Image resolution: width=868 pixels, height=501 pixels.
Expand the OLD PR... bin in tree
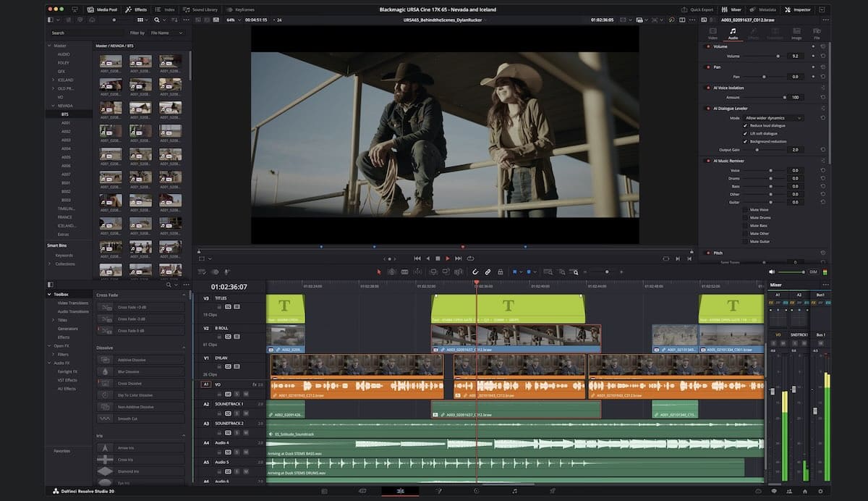52,88
